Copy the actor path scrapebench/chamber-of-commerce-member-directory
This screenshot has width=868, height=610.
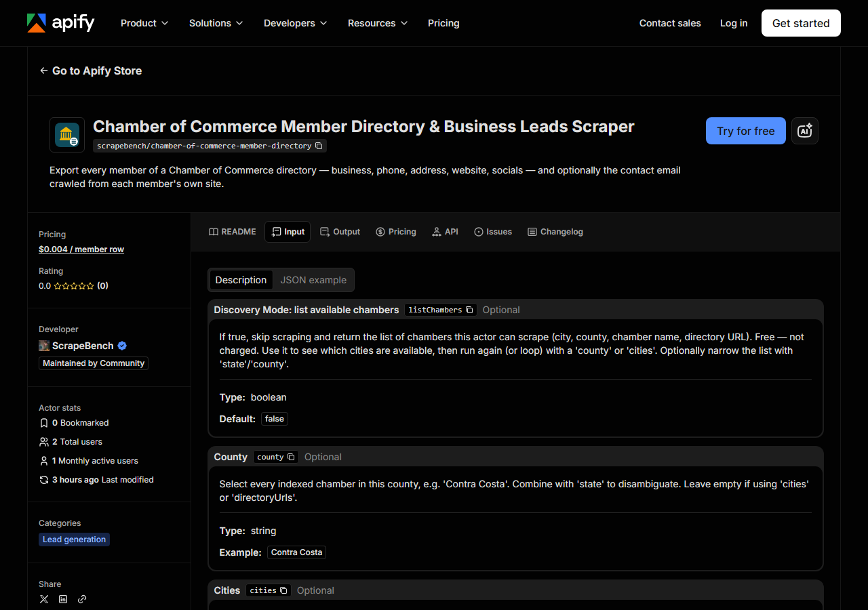(x=319, y=146)
